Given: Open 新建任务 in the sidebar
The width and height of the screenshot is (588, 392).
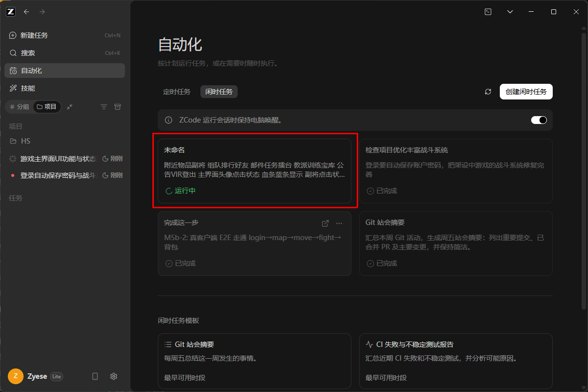Looking at the screenshot, I should [x=65, y=35].
